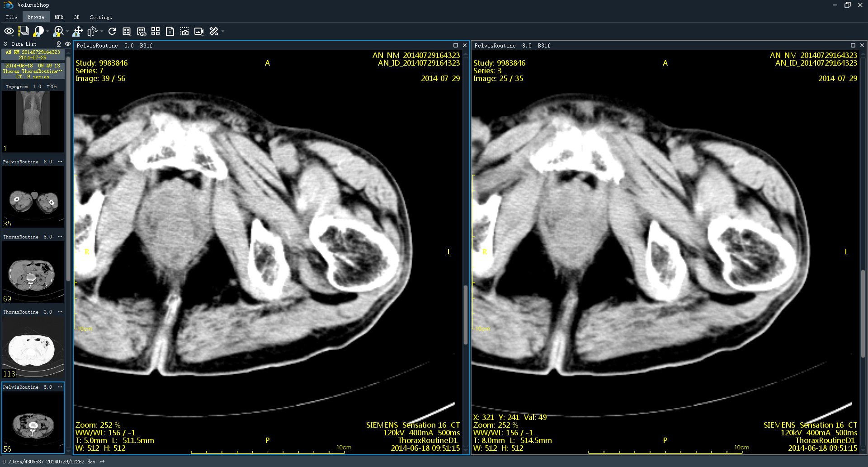
Task: Open the Settings menu
Action: pyautogui.click(x=101, y=17)
